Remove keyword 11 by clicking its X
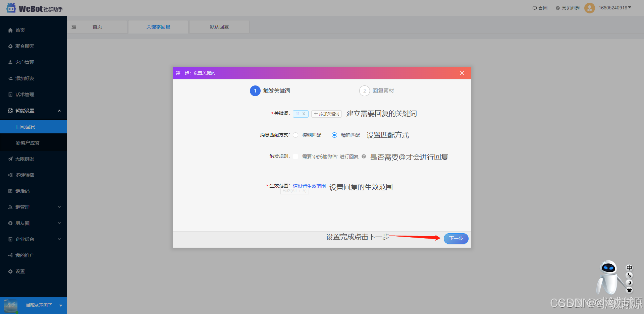644x314 pixels. [x=304, y=114]
